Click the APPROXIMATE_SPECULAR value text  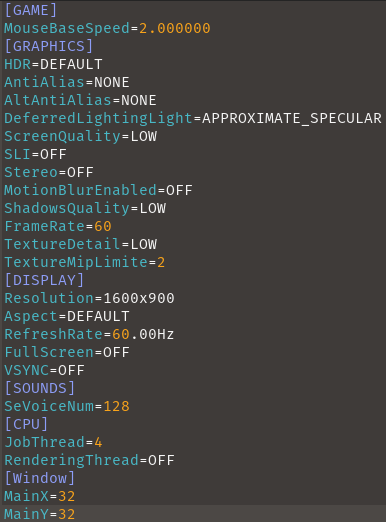(x=292, y=118)
